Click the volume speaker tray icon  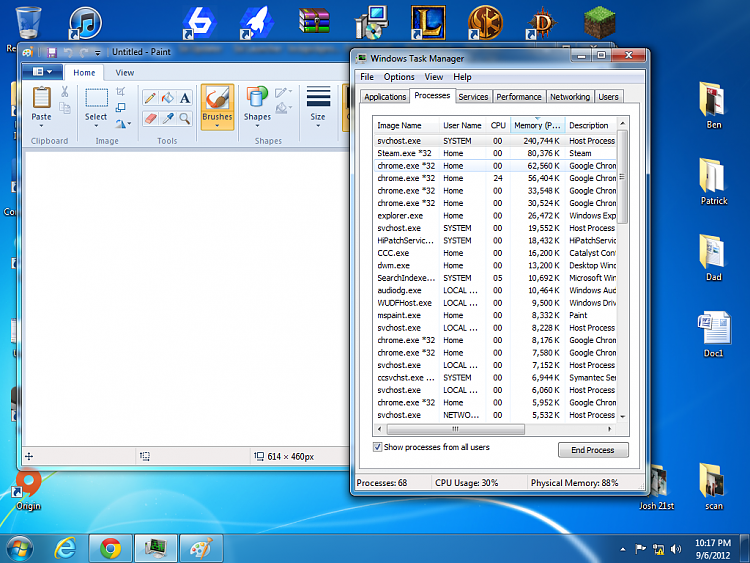(675, 549)
